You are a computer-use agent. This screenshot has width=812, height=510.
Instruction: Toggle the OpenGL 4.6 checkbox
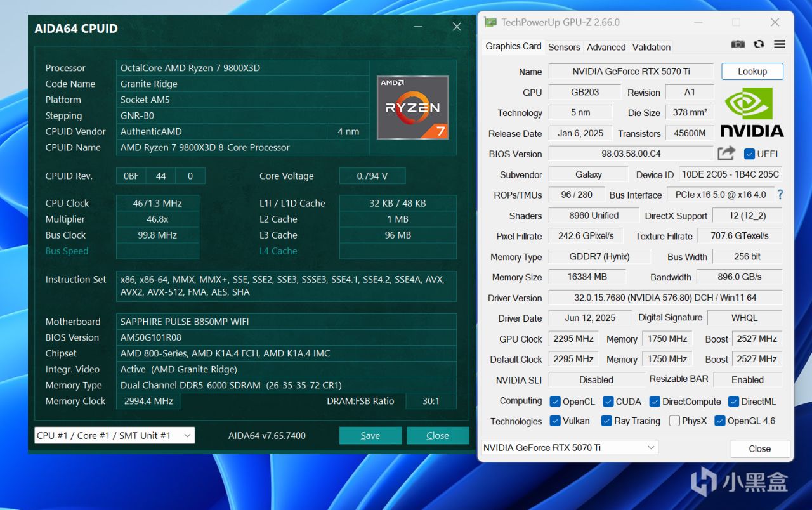tap(720, 421)
